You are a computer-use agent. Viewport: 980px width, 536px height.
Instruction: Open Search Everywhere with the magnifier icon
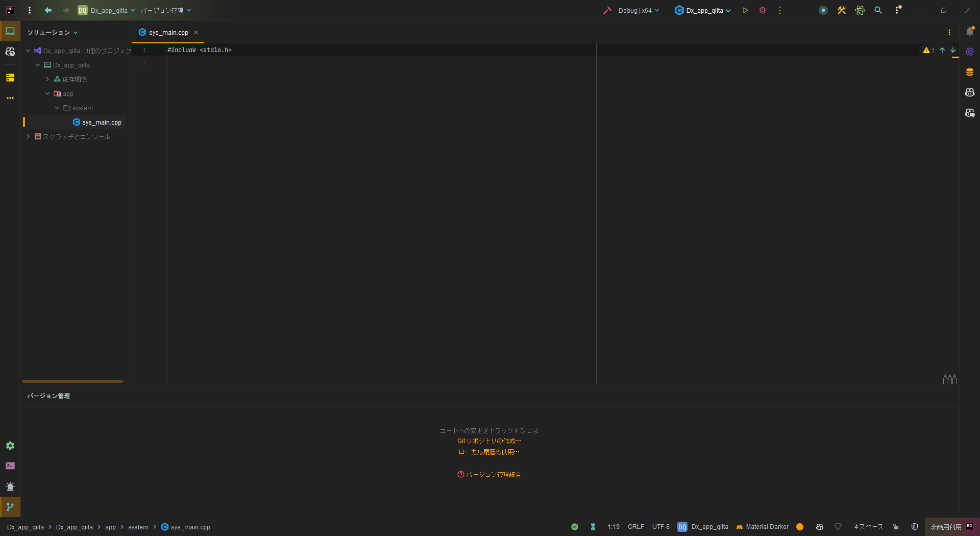click(878, 10)
